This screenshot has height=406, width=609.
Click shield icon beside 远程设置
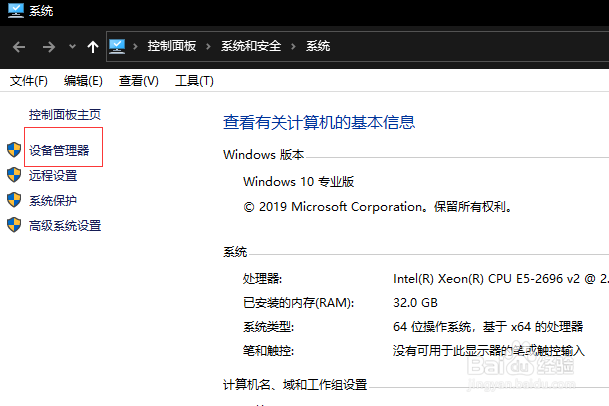tap(14, 175)
